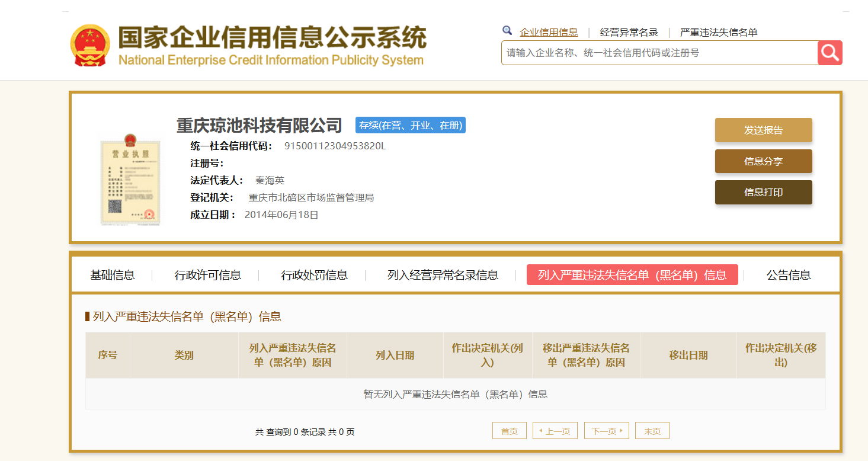This screenshot has height=461, width=868.
Task: Click the 信息打印 button
Action: pyautogui.click(x=764, y=192)
